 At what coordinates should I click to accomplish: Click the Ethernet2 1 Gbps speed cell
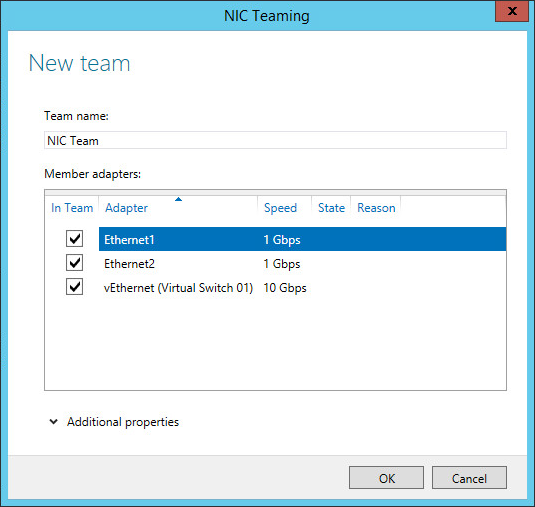point(282,264)
